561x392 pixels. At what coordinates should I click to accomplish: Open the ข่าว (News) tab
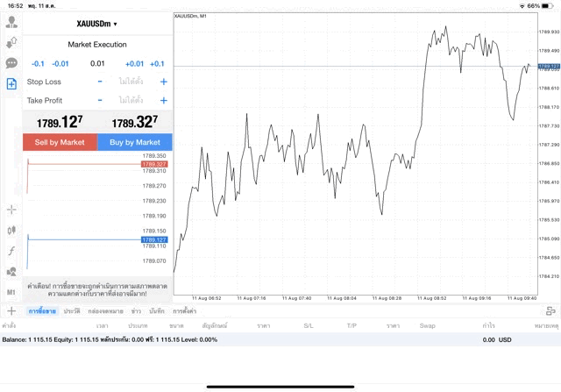pyautogui.click(x=136, y=311)
